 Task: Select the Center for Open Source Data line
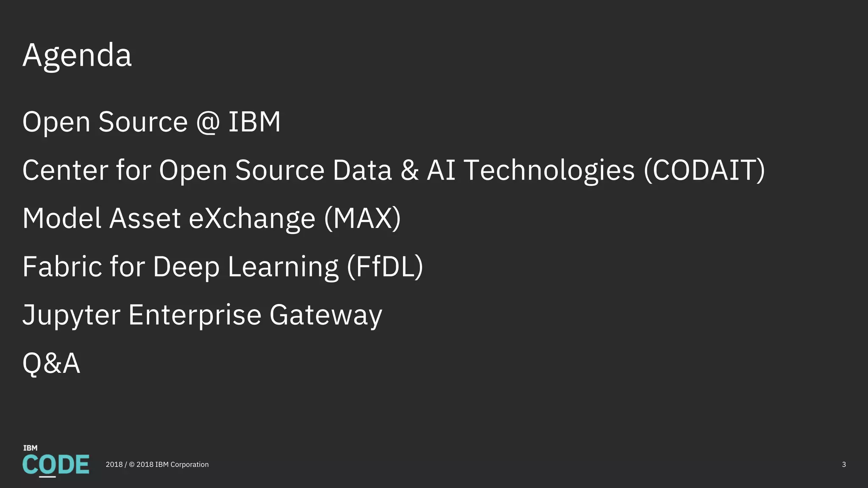[x=393, y=170]
